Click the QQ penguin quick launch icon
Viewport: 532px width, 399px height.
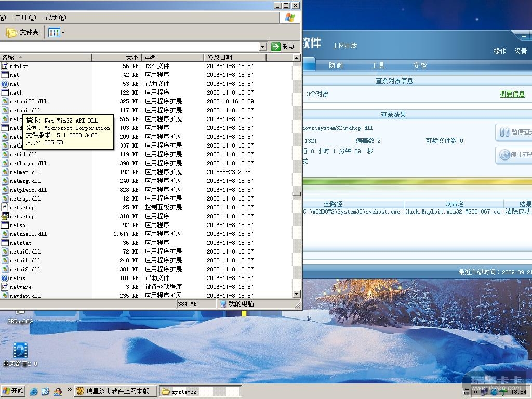(x=58, y=391)
